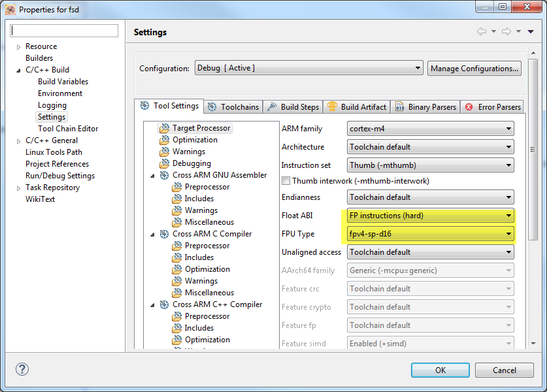Select the Target Processor settings icon

164,128
